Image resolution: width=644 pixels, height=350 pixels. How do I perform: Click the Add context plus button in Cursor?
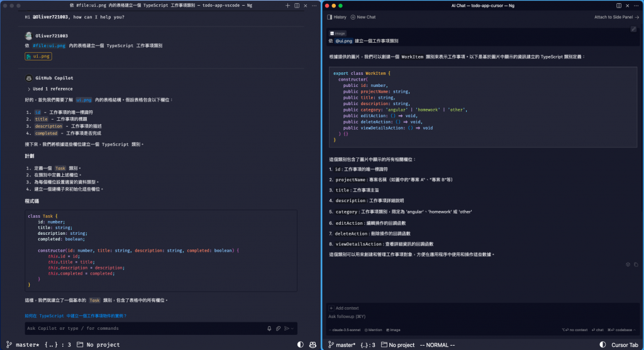331,308
